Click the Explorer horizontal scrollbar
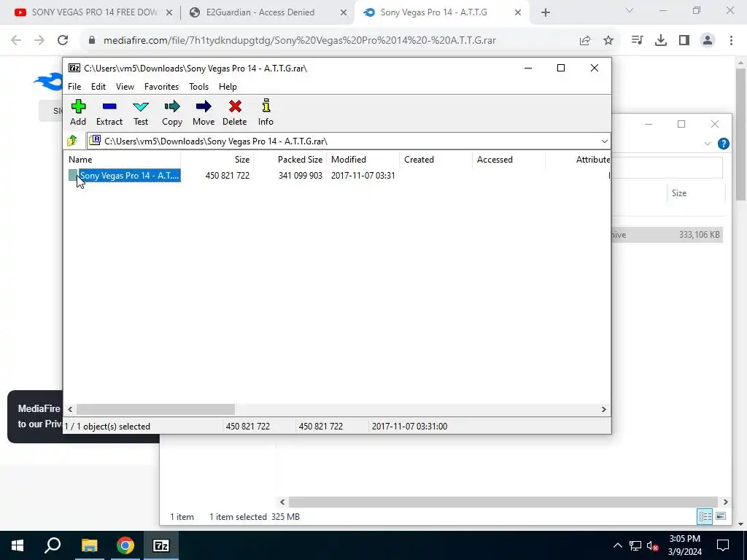The height and width of the screenshot is (560, 747). pos(503,502)
